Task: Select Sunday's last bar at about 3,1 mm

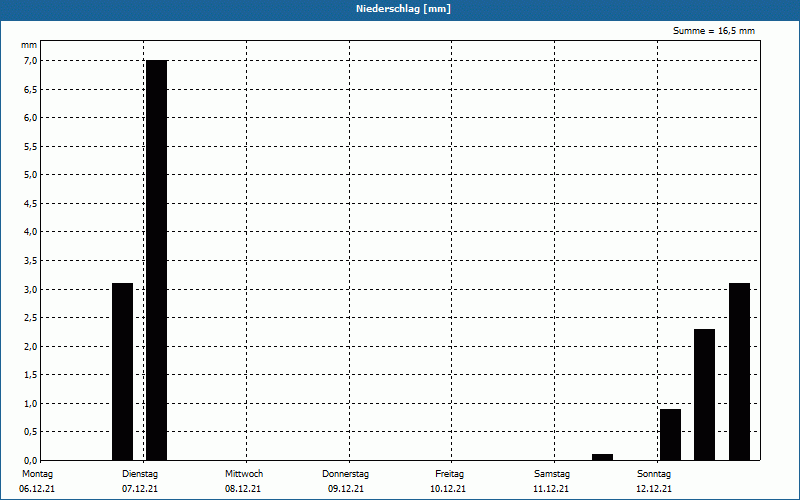Action: click(739, 371)
